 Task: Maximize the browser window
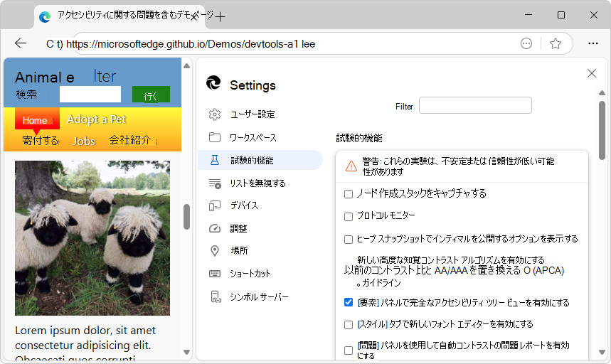(x=561, y=15)
